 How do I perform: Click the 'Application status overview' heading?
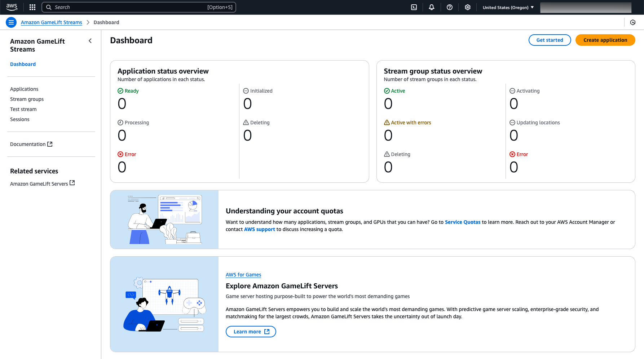click(163, 71)
